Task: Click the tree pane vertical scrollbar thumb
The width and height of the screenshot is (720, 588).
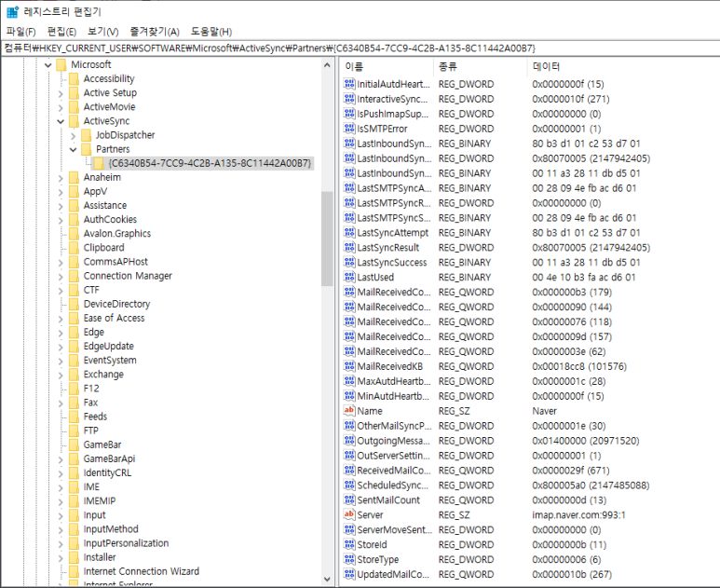Action: [327, 239]
